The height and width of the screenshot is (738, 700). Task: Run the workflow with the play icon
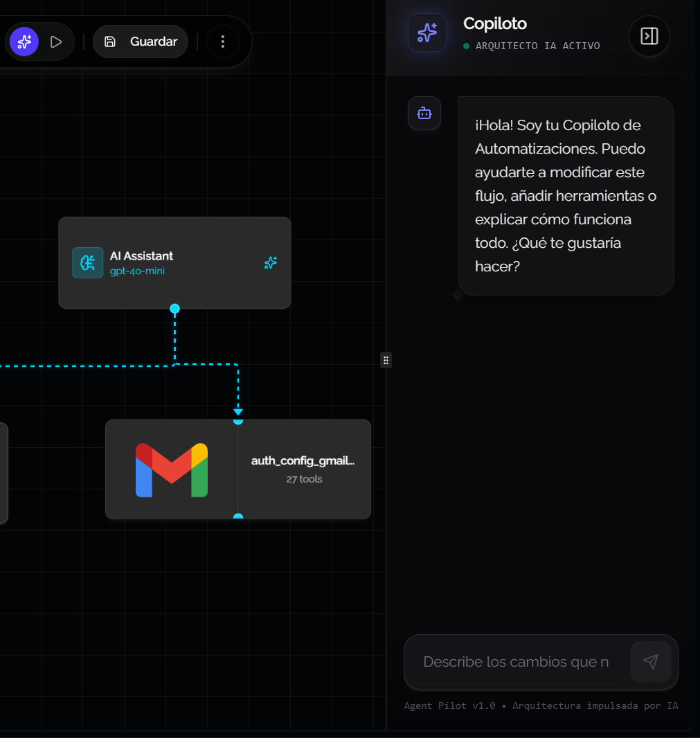pos(56,42)
